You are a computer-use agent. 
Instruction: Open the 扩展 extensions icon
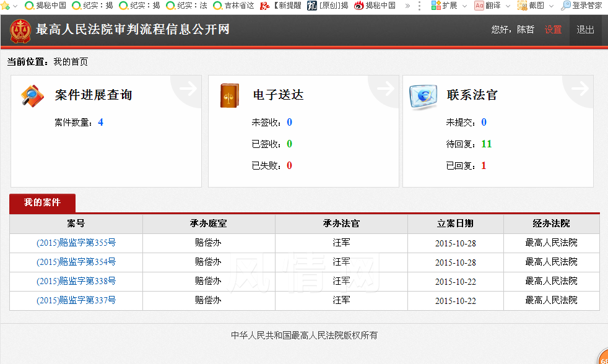click(436, 6)
